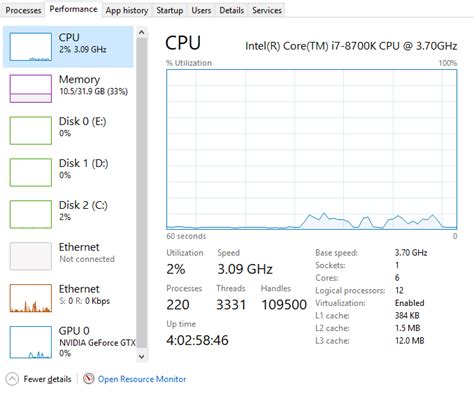Image resolution: width=474 pixels, height=396 pixels.
Task: Select the Memory usage graph thumbnail
Action: (31, 88)
